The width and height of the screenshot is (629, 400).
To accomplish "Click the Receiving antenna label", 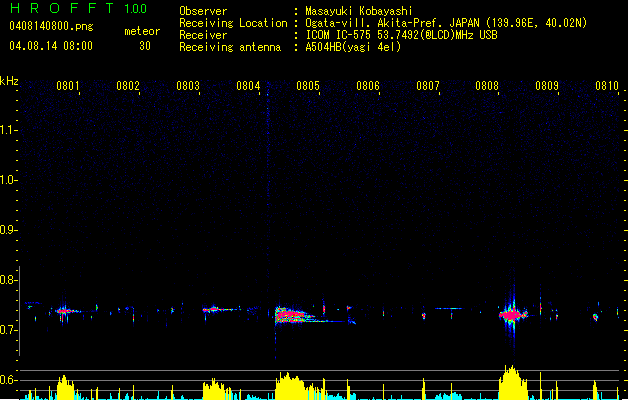I will pos(230,47).
